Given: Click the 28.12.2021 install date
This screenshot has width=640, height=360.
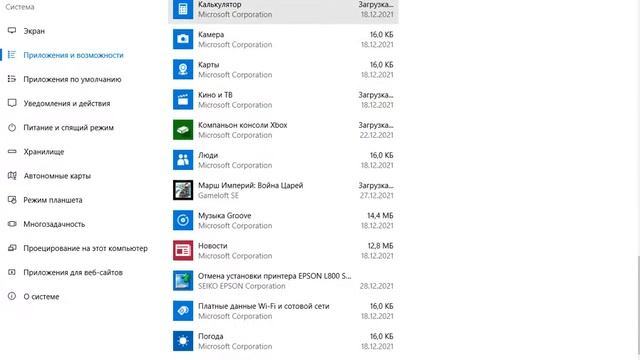Looking at the screenshot, I should click(377, 286).
